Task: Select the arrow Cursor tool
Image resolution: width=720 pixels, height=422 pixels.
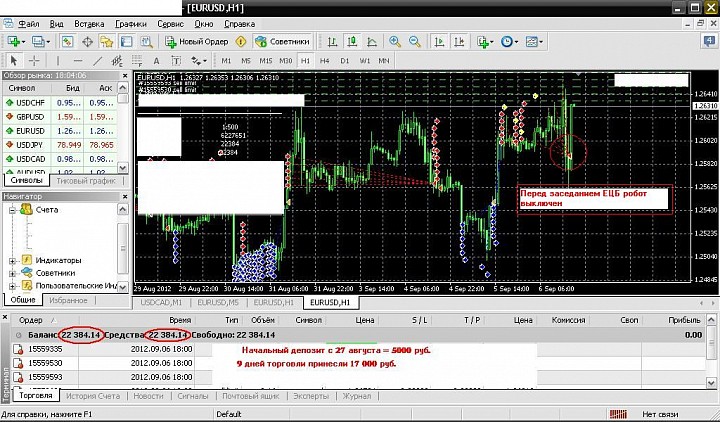Action: pos(14,61)
